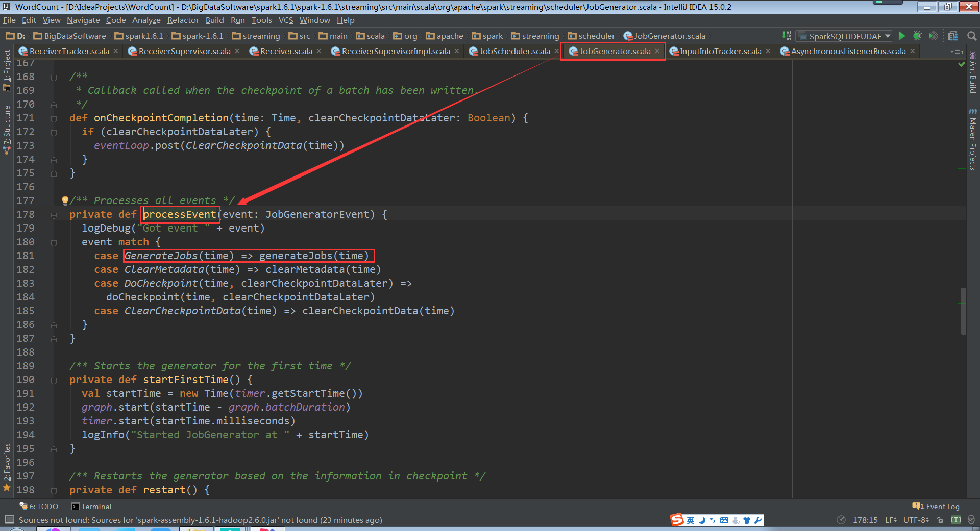980x531 pixels.
Task: Switch to JobScheduler.scala tab
Action: [514, 52]
